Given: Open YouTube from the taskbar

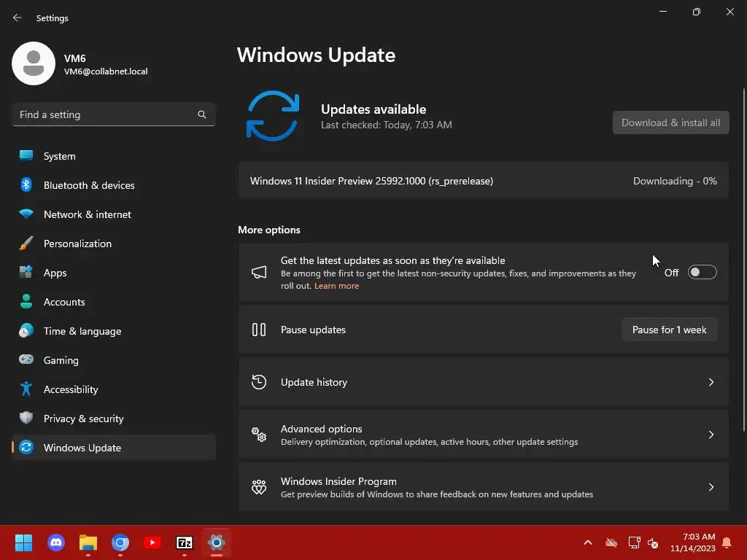Looking at the screenshot, I should [152, 542].
